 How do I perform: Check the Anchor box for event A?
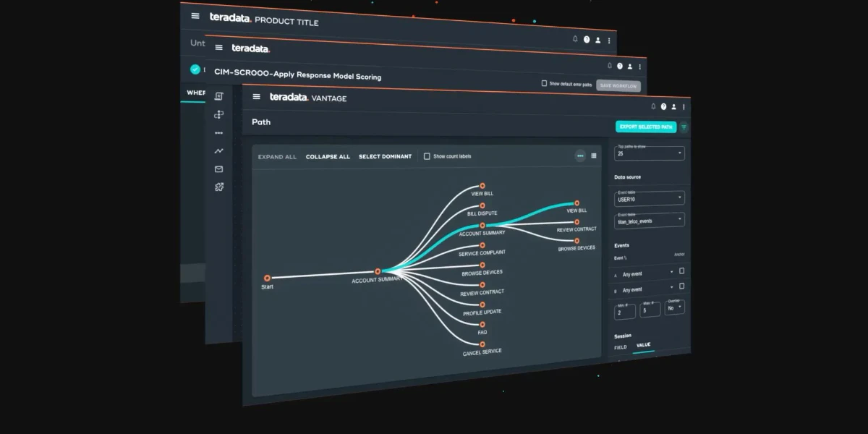pyautogui.click(x=681, y=271)
